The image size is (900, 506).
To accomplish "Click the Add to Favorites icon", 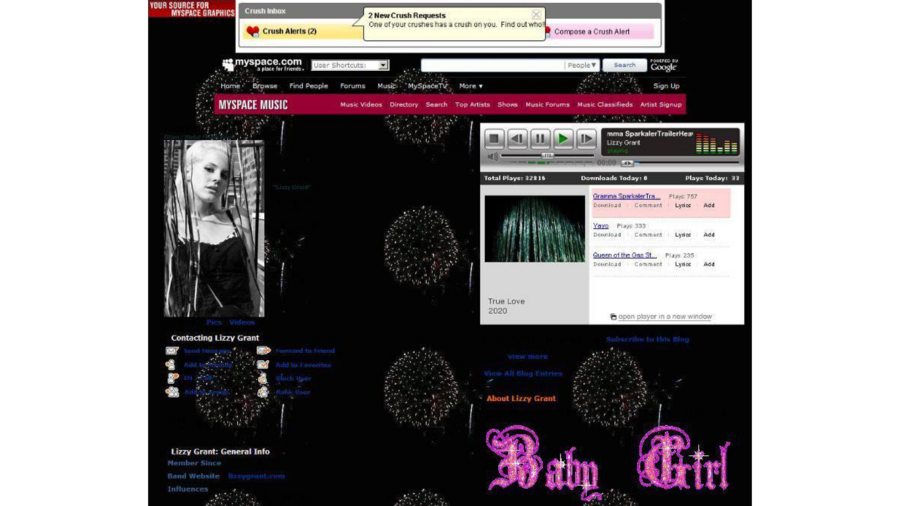I will pyautogui.click(x=263, y=364).
